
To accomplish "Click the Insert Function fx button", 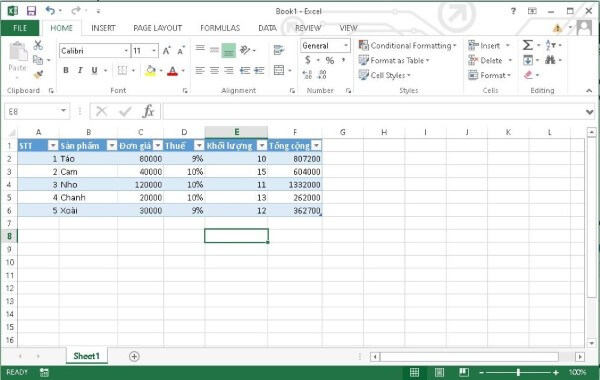I will 148,111.
